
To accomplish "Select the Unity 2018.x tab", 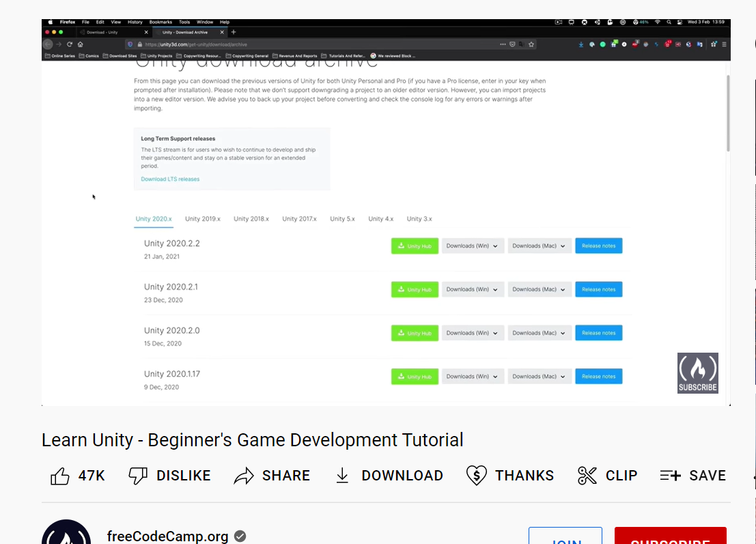I will [x=251, y=219].
